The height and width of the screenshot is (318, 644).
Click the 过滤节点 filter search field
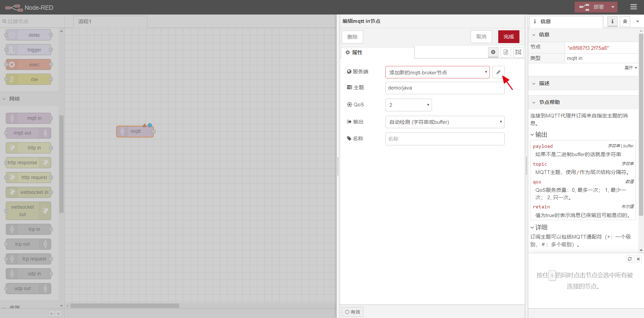(32, 21)
